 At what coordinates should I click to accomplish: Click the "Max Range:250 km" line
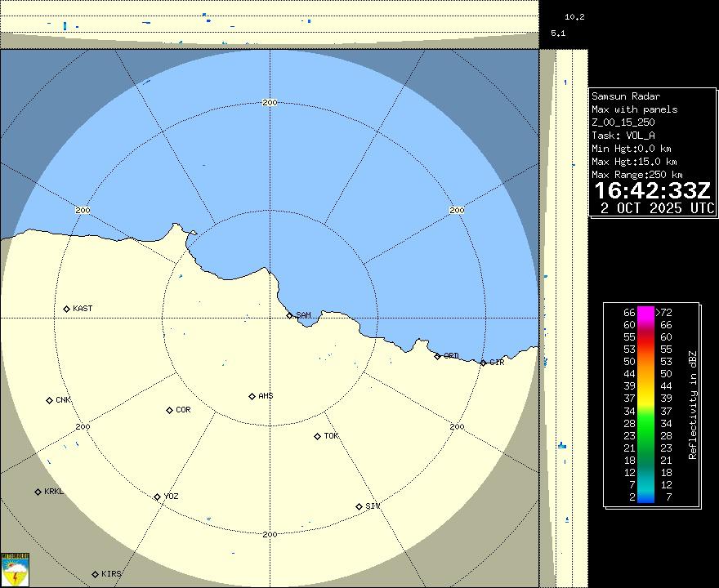pyautogui.click(x=637, y=175)
